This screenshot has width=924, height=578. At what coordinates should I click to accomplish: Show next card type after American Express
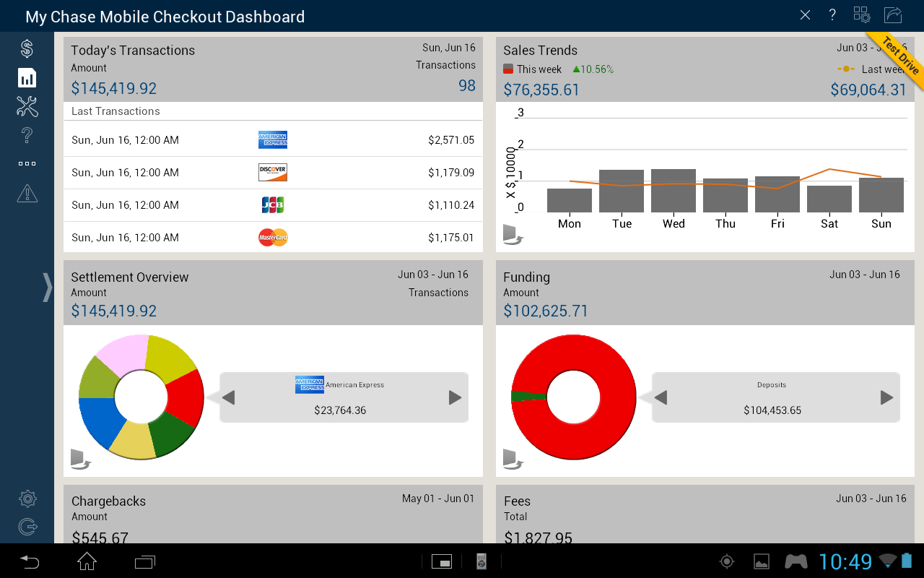pyautogui.click(x=455, y=397)
